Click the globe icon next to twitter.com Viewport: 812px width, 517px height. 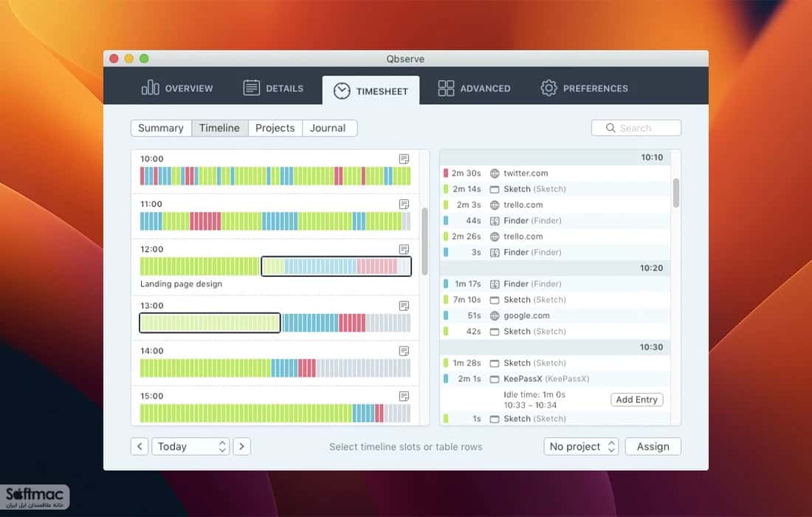point(495,174)
